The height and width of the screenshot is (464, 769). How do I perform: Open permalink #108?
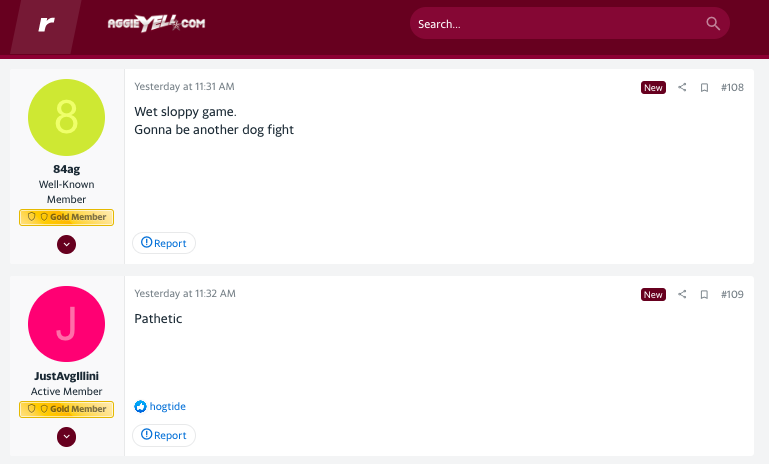[x=732, y=87]
